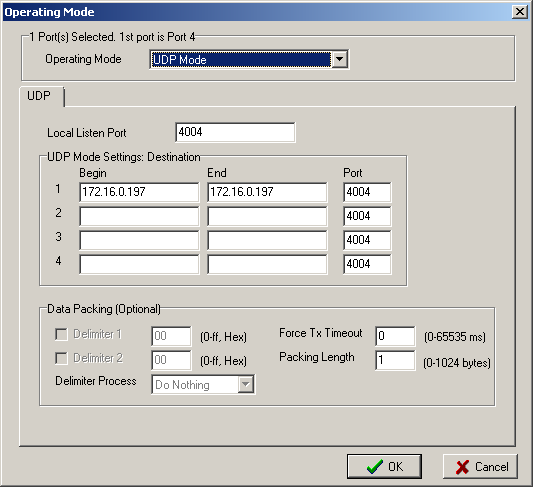Click the green checkmark OK button
This screenshot has height=487, width=533.
tap(384, 466)
